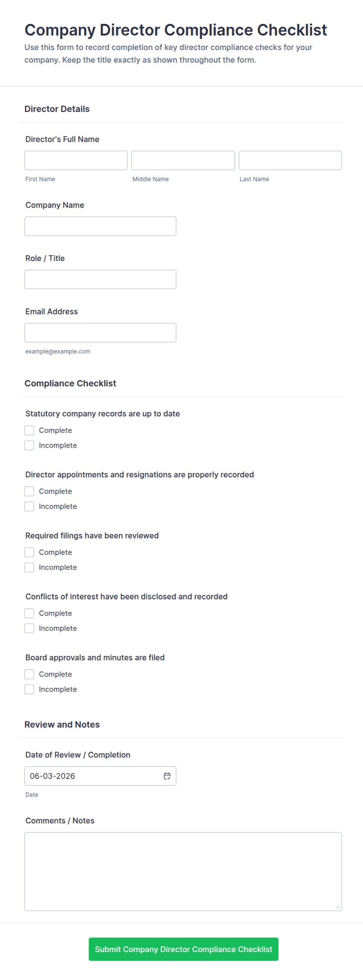Tick Complete for required filings reviewed

coord(29,552)
